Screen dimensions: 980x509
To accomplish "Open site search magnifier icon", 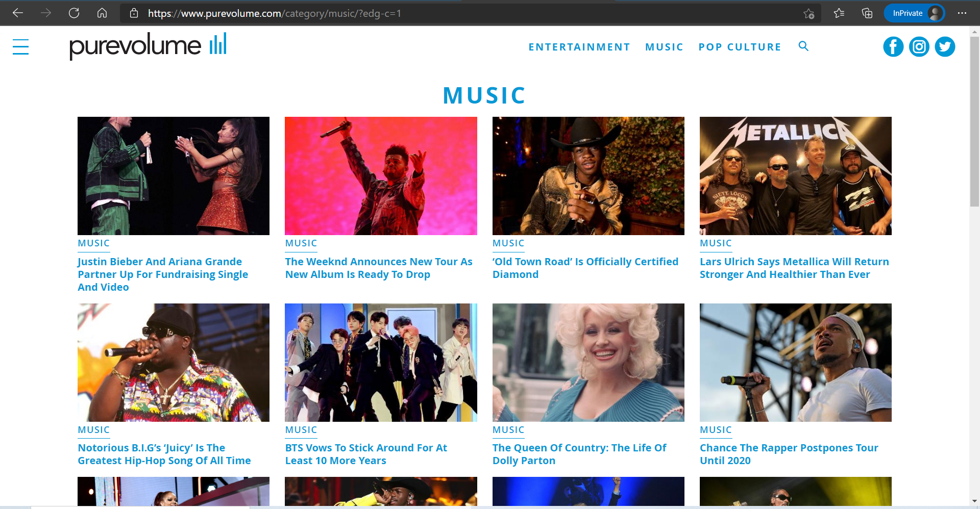I will pyautogui.click(x=803, y=46).
